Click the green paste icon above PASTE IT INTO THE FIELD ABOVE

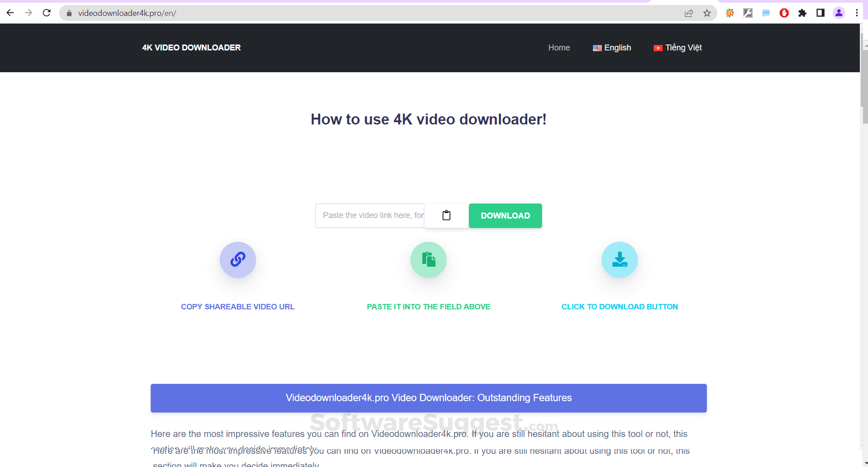point(429,260)
